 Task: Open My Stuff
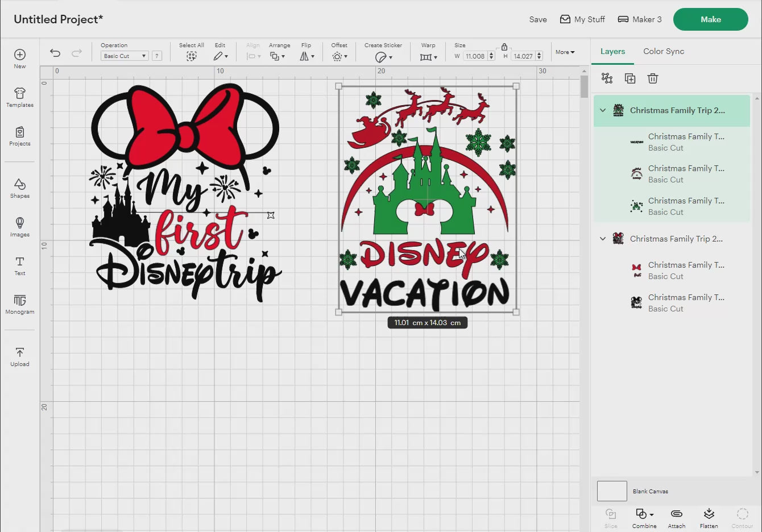(x=582, y=19)
